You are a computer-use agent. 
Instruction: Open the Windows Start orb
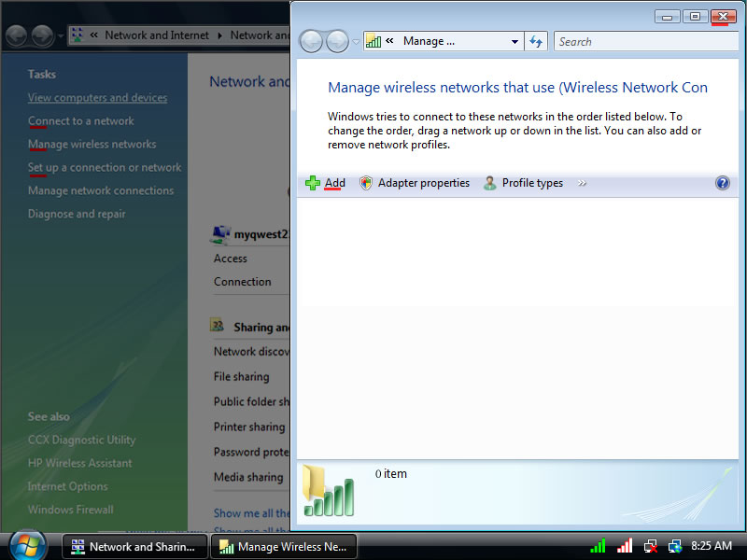point(27,544)
